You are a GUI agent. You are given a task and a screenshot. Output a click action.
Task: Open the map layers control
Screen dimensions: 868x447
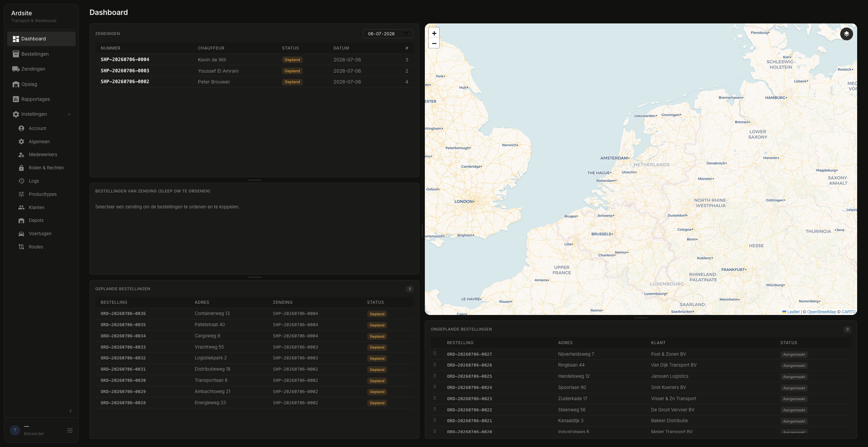point(846,34)
